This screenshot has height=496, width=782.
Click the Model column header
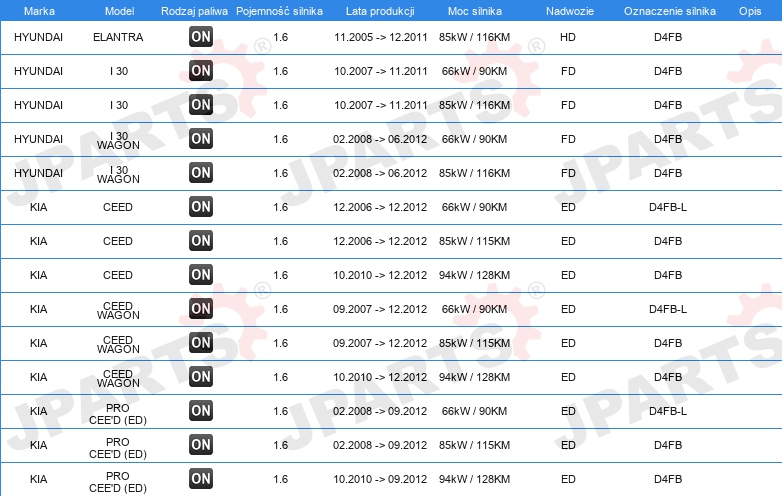click(x=119, y=11)
